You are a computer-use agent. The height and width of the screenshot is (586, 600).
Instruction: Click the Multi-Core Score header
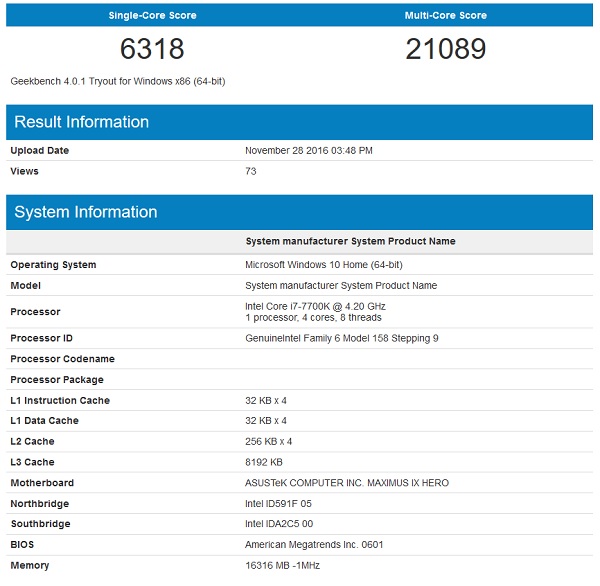(x=446, y=15)
